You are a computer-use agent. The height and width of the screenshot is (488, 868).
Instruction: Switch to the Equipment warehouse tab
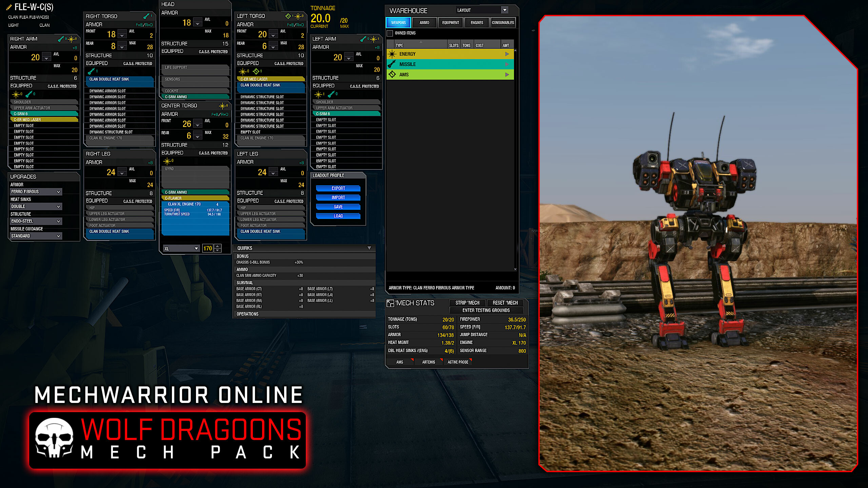[450, 22]
